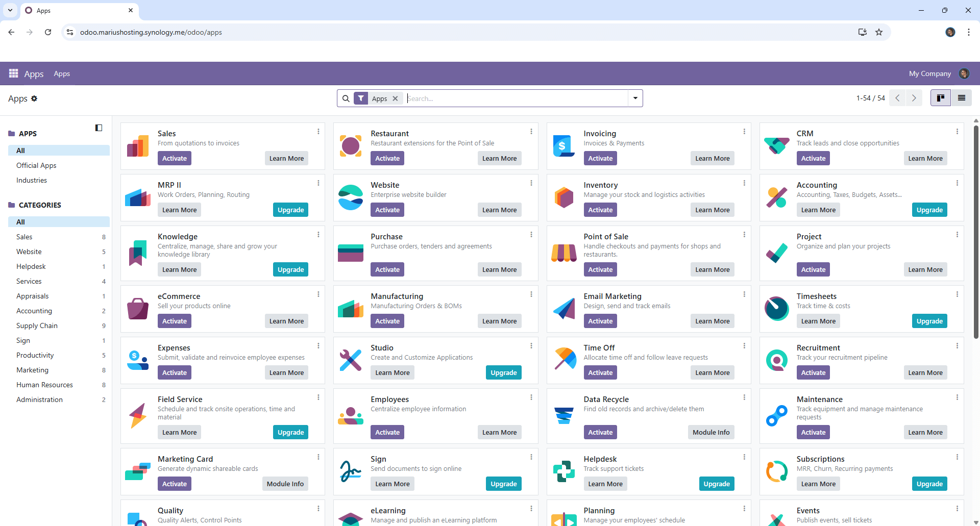Click the Email Marketing paper plane icon
Viewport: 980px width, 526px height.
(x=563, y=309)
